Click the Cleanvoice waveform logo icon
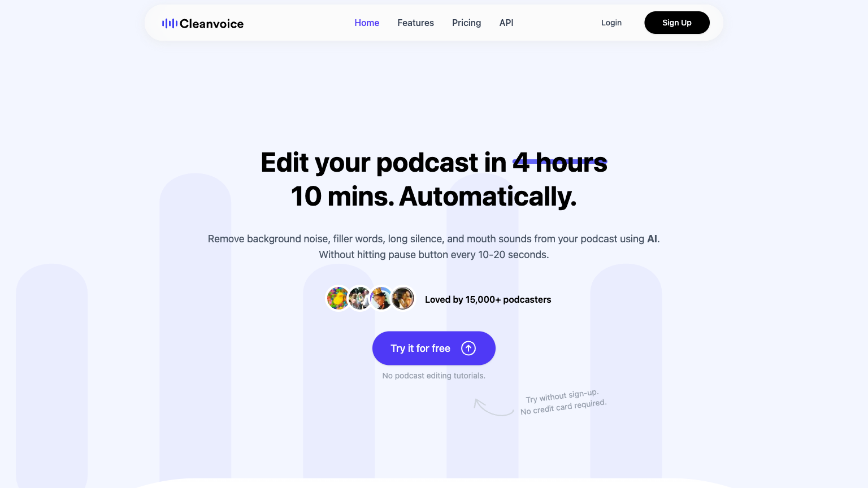The height and width of the screenshot is (488, 868). pyautogui.click(x=170, y=23)
